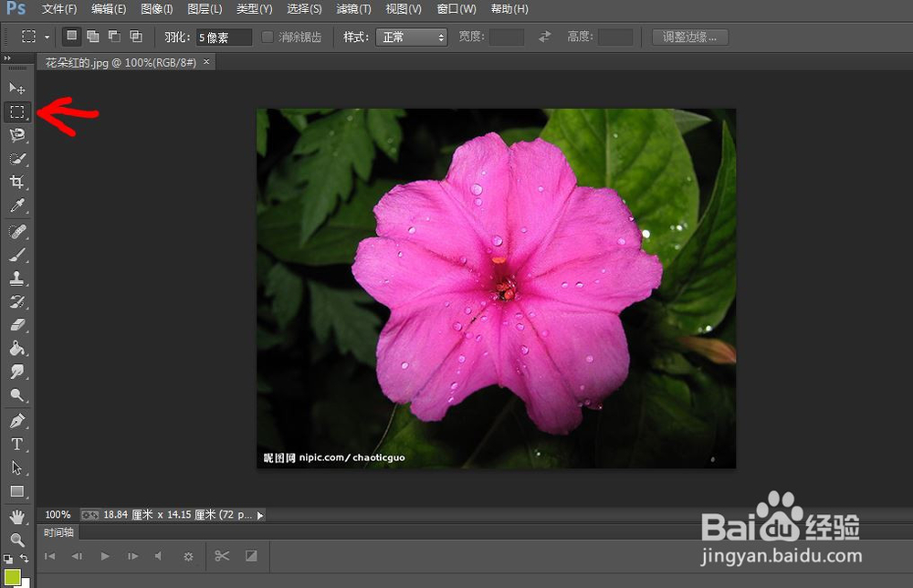Choose Intersect with Selection mode
This screenshot has width=913, height=588.
point(136,37)
